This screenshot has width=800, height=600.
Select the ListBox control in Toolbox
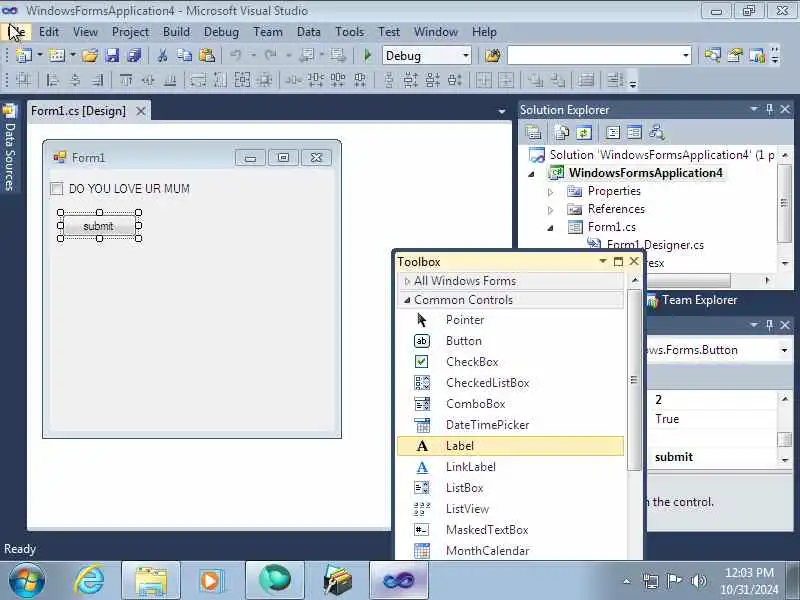[x=510, y=488]
